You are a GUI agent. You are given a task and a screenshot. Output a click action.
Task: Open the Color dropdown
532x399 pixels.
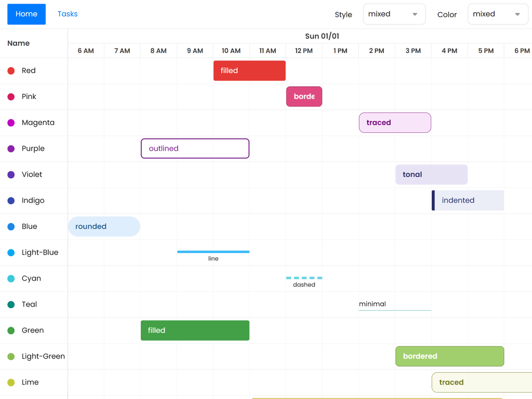tap(497, 15)
